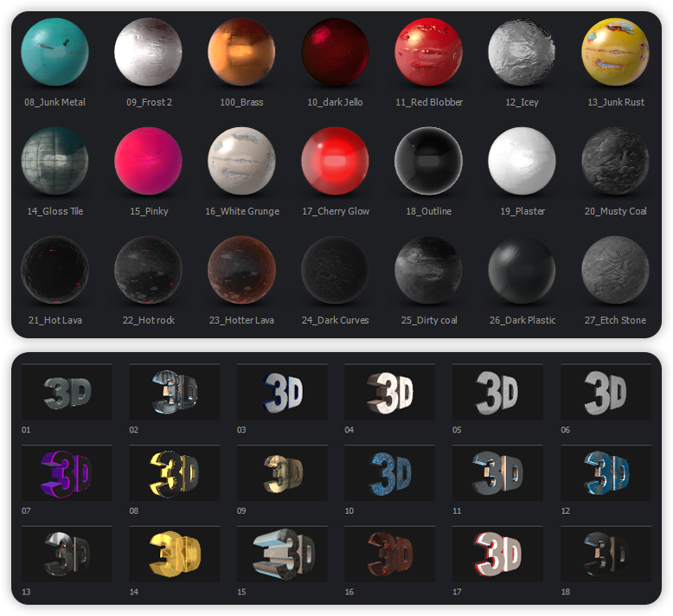Screen dimensions: 673x616
Task: Select the 21_Hot Lava material sphere
Action: pyautogui.click(x=55, y=270)
